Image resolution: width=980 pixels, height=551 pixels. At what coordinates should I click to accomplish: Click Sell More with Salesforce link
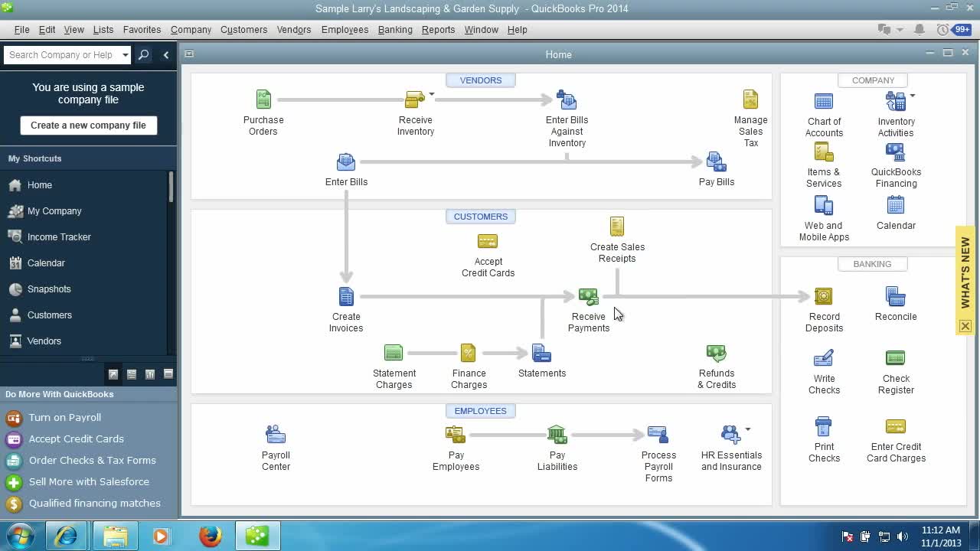89,481
